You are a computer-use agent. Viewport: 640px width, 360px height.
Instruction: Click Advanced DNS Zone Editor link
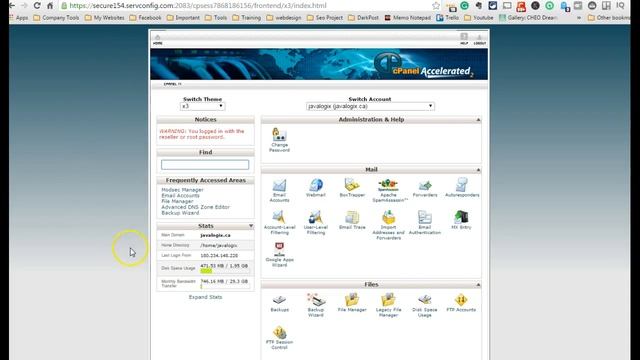(196, 207)
